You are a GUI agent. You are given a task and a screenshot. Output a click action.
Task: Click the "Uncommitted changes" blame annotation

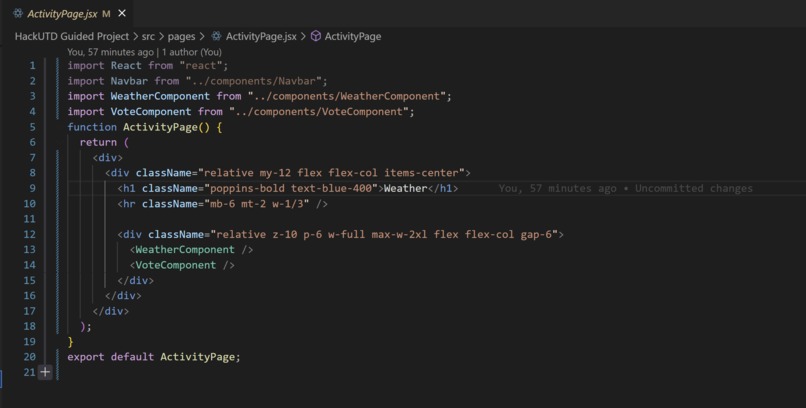point(693,188)
